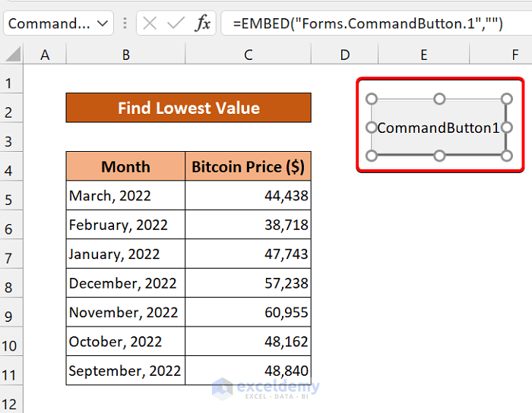The image size is (532, 413).
Task: Select price cell 38,718
Action: coord(249,225)
